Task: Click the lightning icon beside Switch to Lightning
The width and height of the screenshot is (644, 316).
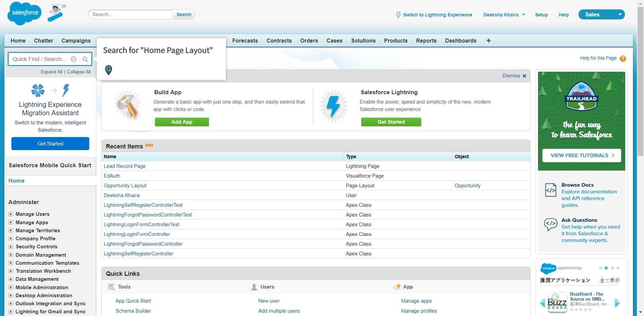Action: tap(398, 15)
